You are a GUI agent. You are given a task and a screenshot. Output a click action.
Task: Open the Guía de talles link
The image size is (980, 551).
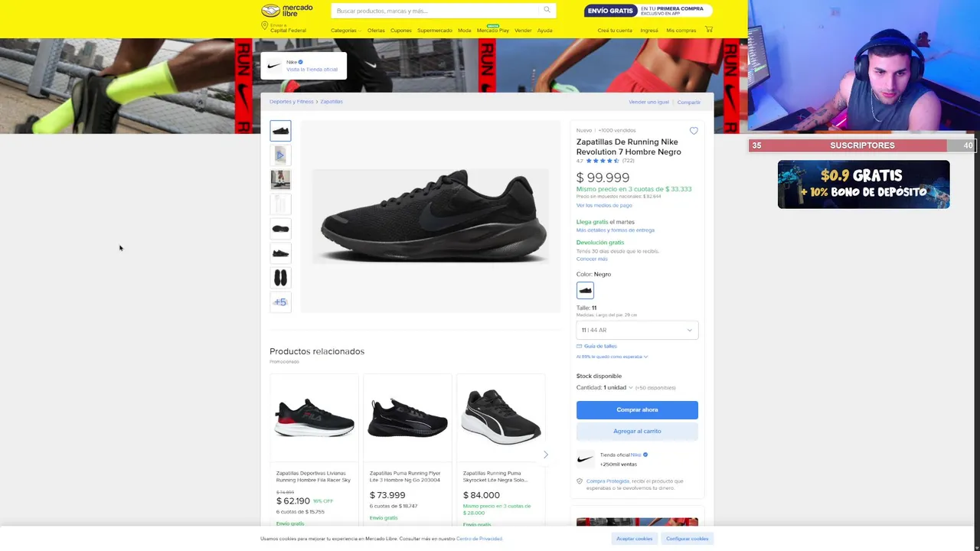pos(600,346)
